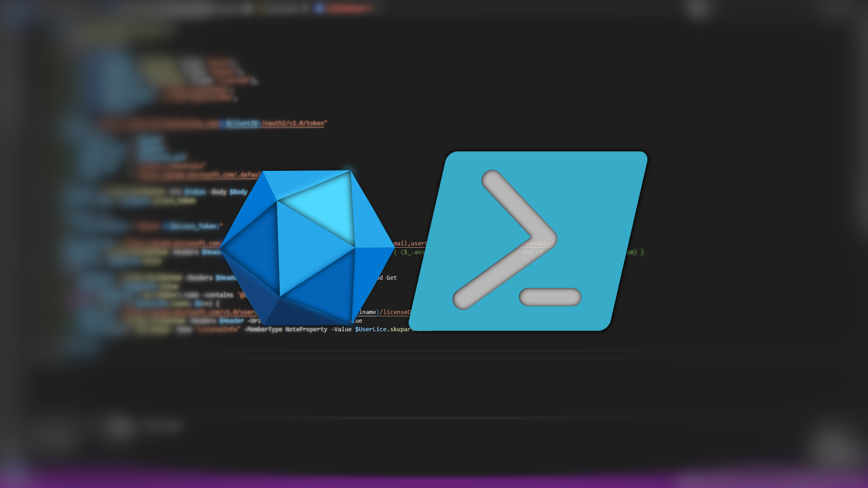Click the "$UserLice" variable in code
868x488 pixels.
(371, 329)
